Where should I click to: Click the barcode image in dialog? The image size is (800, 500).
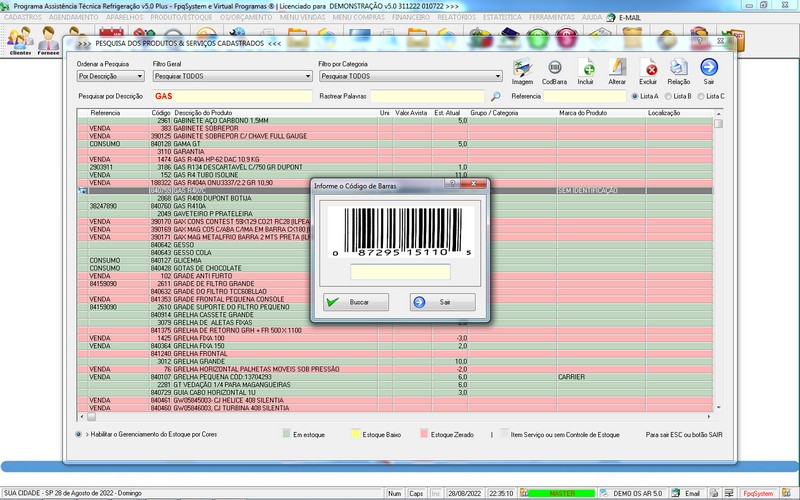[401, 231]
